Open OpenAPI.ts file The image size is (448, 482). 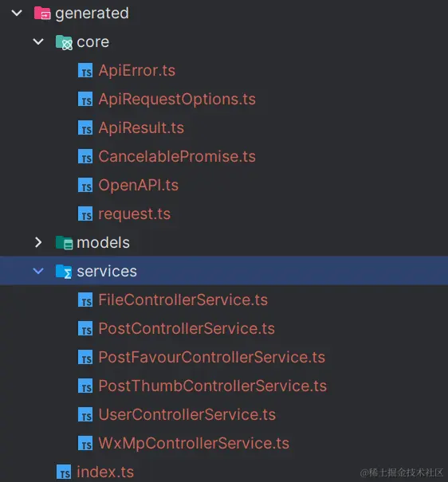(x=139, y=185)
